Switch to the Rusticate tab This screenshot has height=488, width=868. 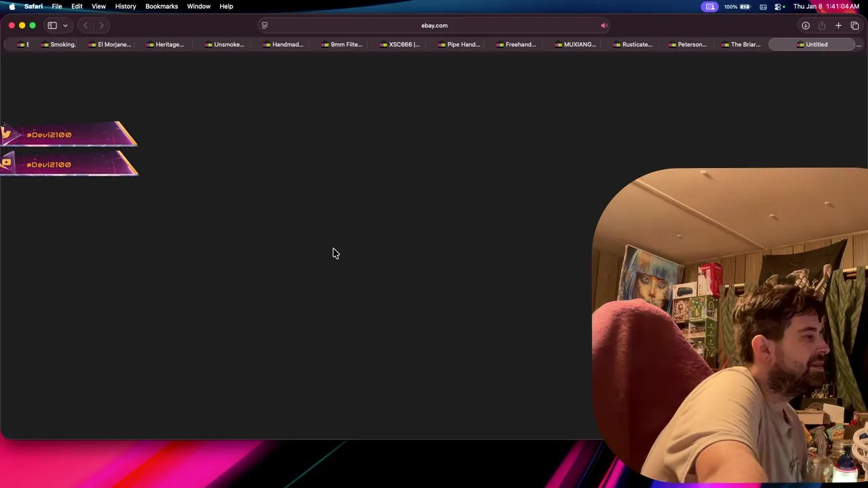633,44
